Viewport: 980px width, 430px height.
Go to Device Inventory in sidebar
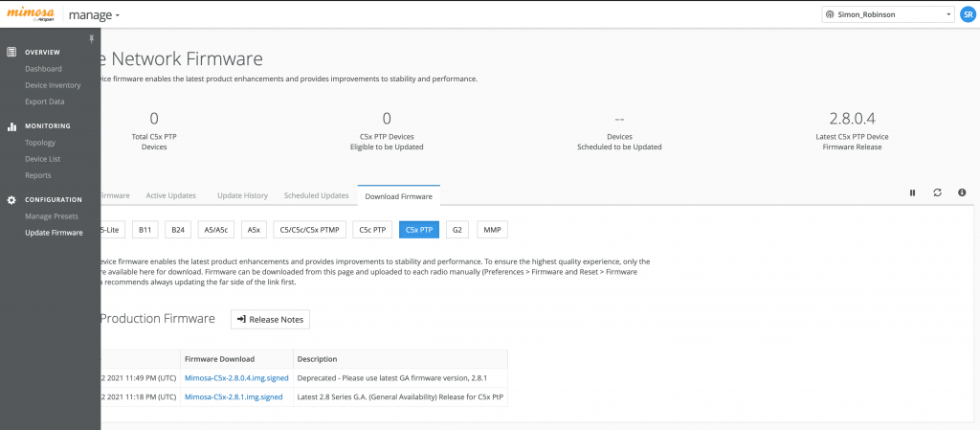point(53,85)
